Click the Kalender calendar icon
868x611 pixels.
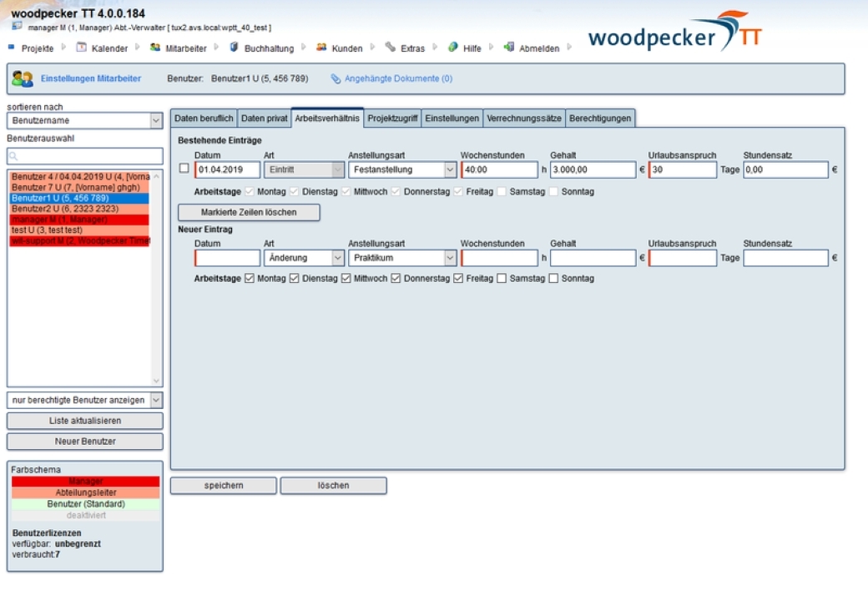[x=82, y=48]
